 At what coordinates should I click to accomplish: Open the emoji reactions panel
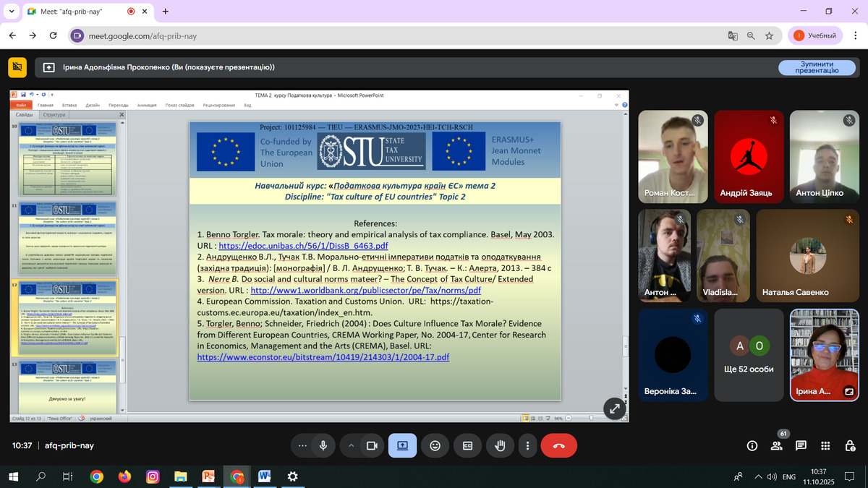tap(435, 446)
